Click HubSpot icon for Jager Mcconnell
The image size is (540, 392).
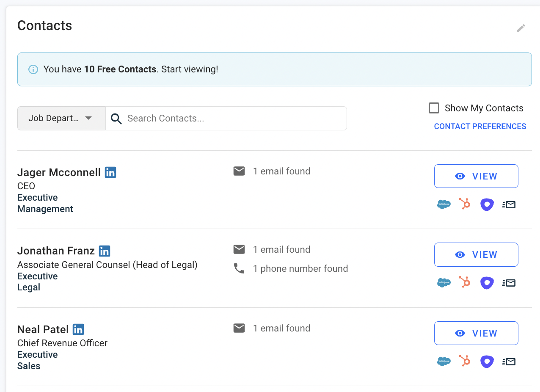tap(465, 204)
